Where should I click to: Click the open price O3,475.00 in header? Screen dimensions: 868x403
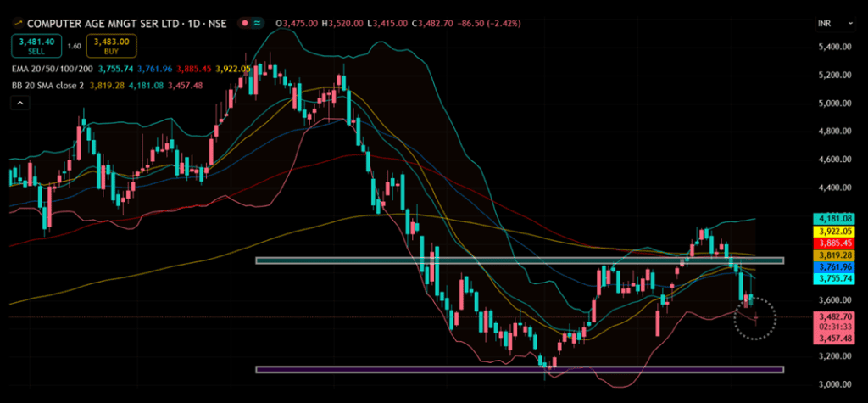click(x=298, y=23)
